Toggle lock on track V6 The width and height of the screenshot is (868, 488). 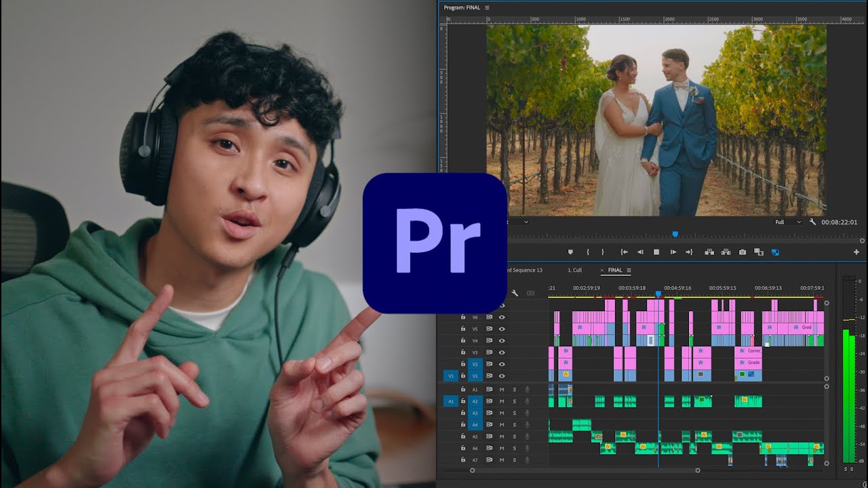pyautogui.click(x=463, y=317)
